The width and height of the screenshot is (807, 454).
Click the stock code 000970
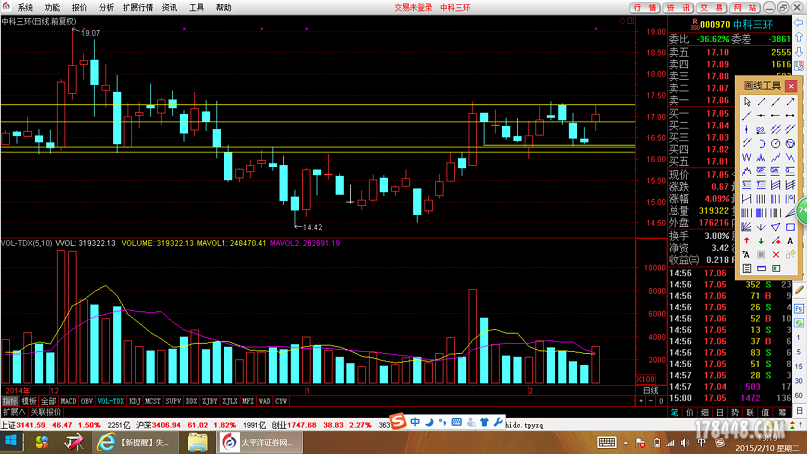(715, 24)
